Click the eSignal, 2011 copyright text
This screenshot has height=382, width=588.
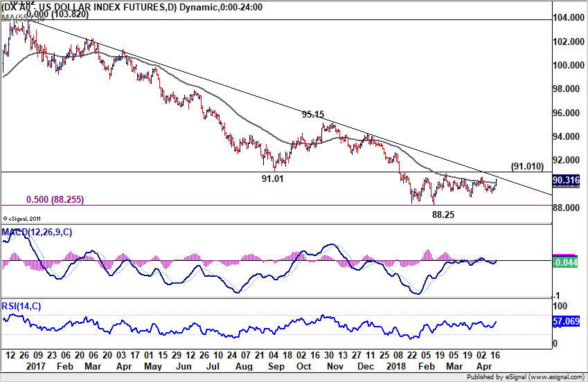(x=21, y=219)
